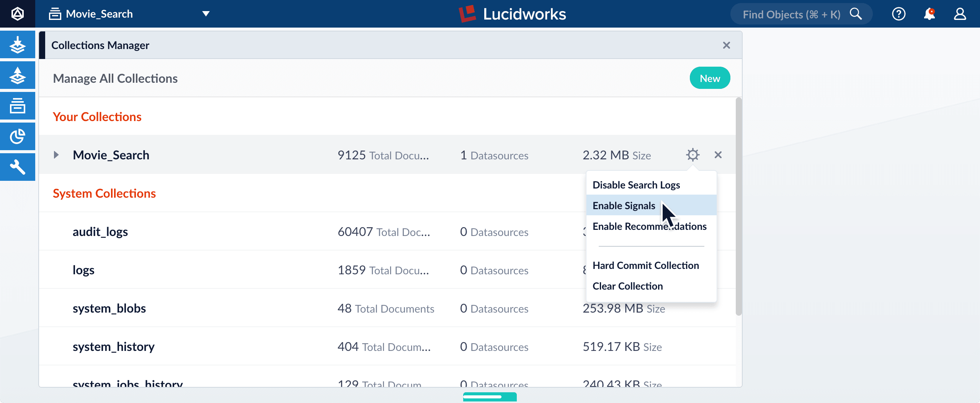The width and height of the screenshot is (980, 403).
Task: Open the Movie_Search app dropdown arrow
Action: coord(206,14)
